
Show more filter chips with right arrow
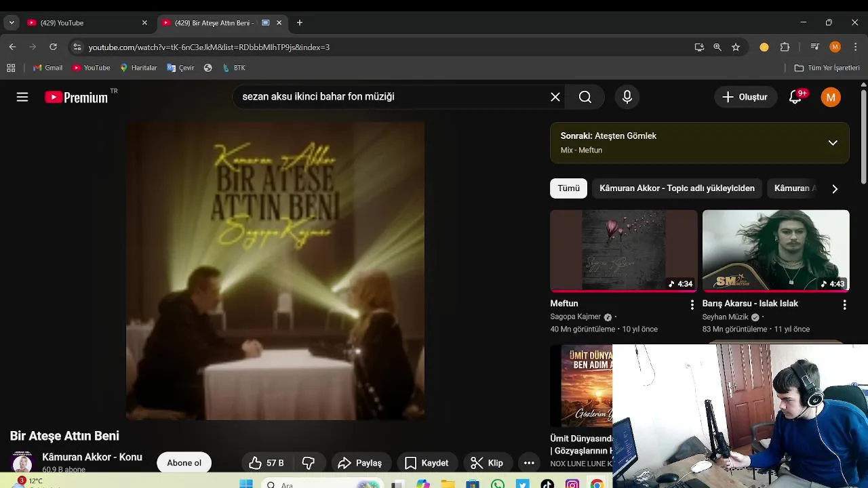[x=835, y=189]
